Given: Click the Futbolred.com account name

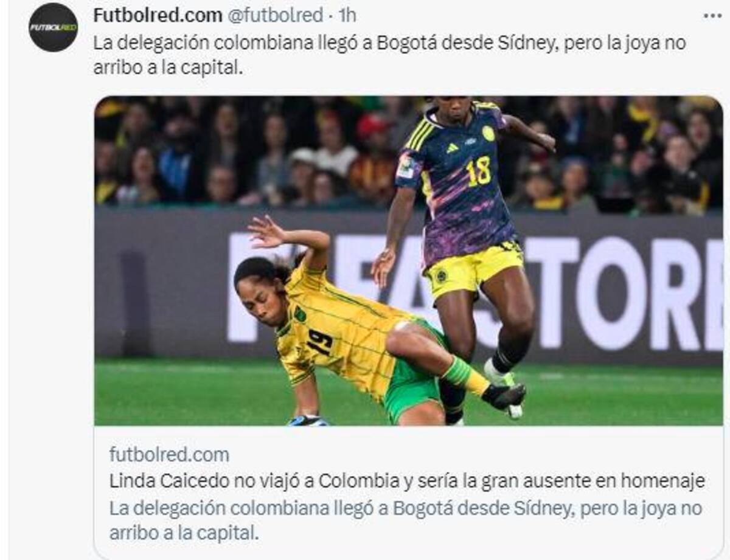Looking at the screenshot, I should [x=158, y=16].
